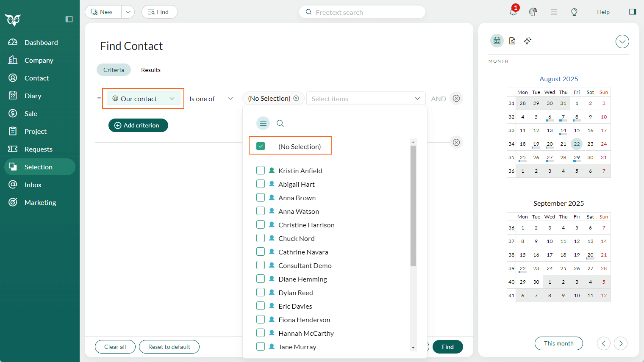Screen dimensions: 644x362
Task: Collapse the calendar side panel with the chevron
Action: [x=622, y=41]
